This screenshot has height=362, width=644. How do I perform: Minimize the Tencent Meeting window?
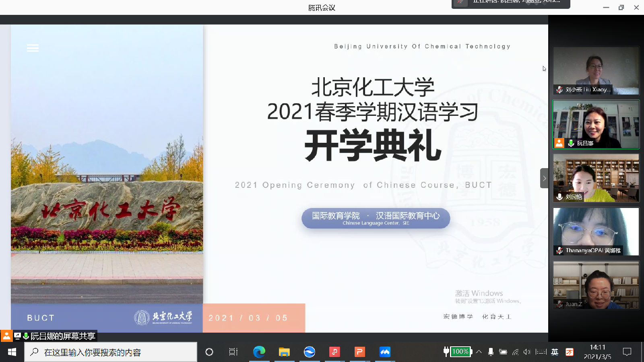pyautogui.click(x=606, y=7)
